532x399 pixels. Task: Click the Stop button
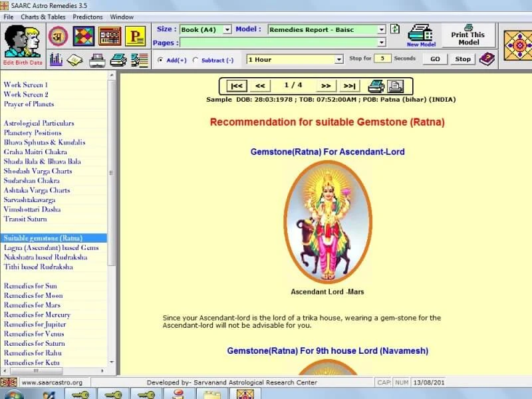[463, 59]
